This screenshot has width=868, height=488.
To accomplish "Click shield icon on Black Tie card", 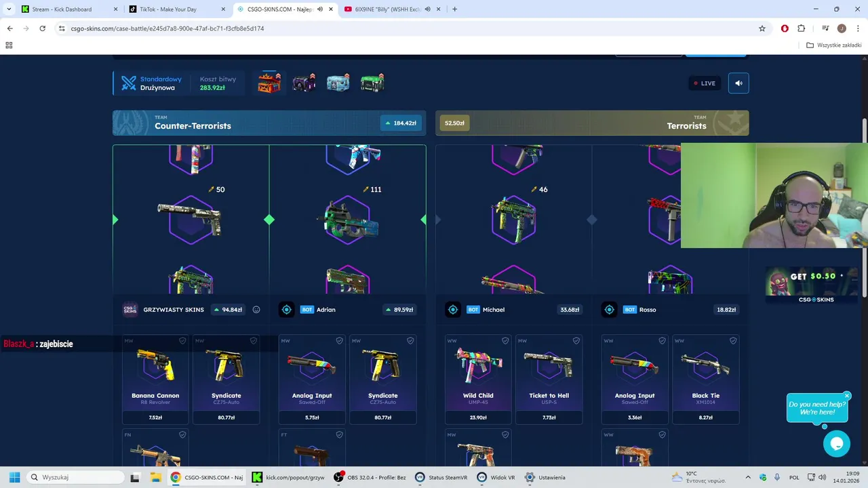I will (x=732, y=341).
